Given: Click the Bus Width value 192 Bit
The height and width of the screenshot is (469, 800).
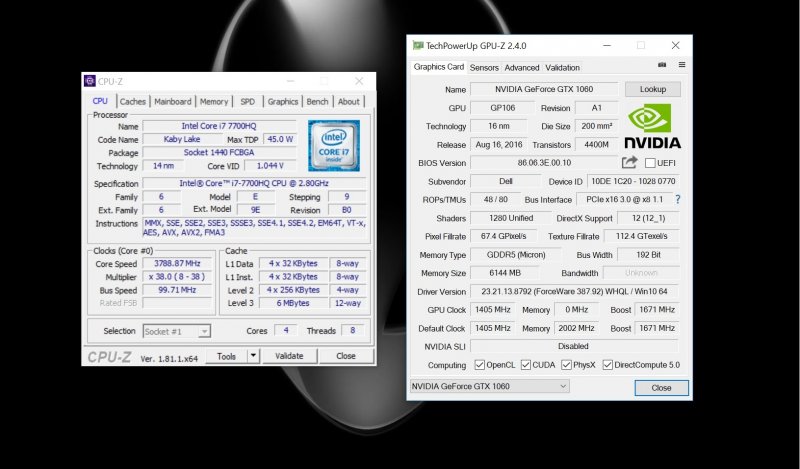Looking at the screenshot, I should [x=648, y=255].
